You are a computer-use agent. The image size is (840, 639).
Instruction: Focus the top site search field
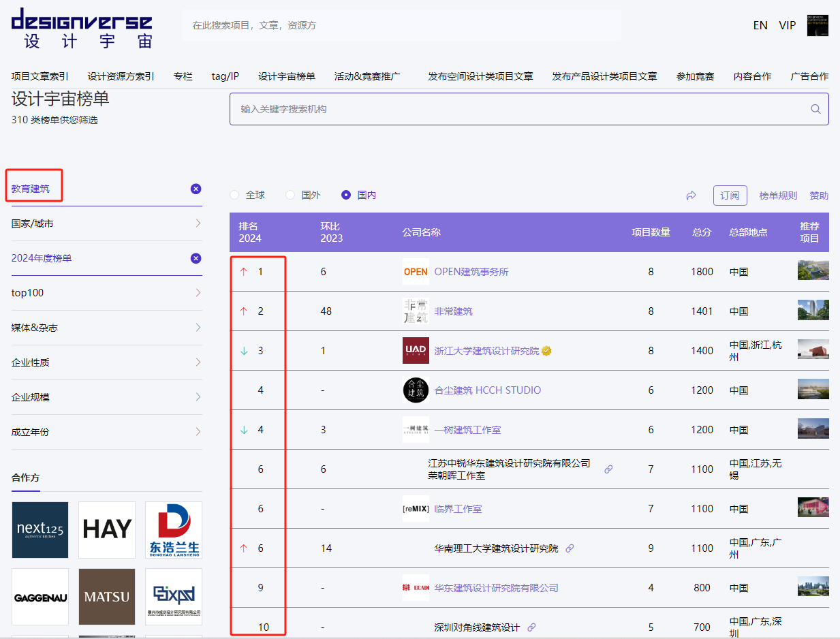point(402,25)
